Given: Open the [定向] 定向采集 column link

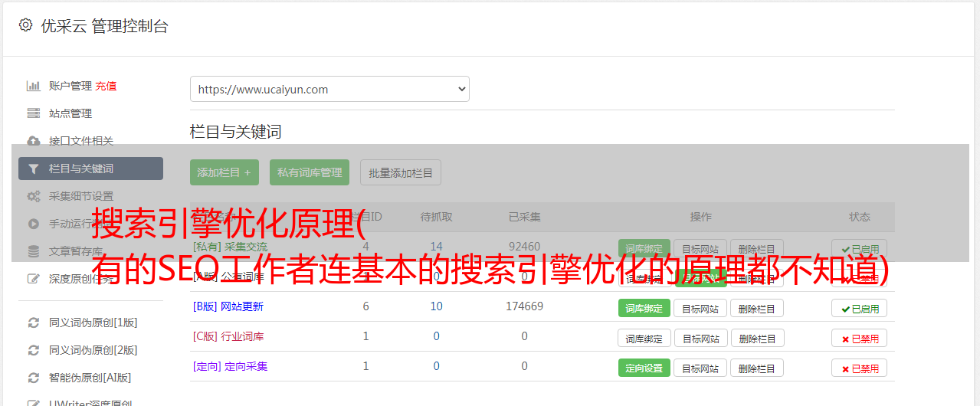Looking at the screenshot, I should [231, 366].
